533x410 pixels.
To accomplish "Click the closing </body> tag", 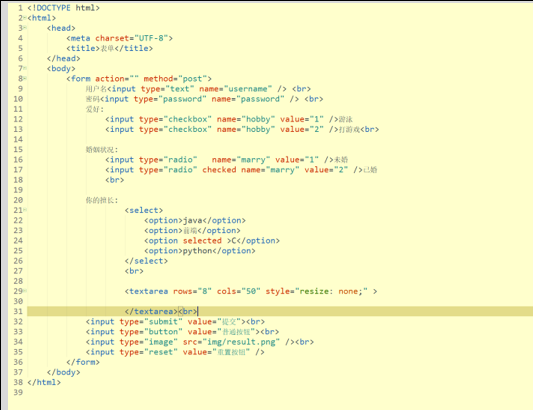I will (64, 372).
